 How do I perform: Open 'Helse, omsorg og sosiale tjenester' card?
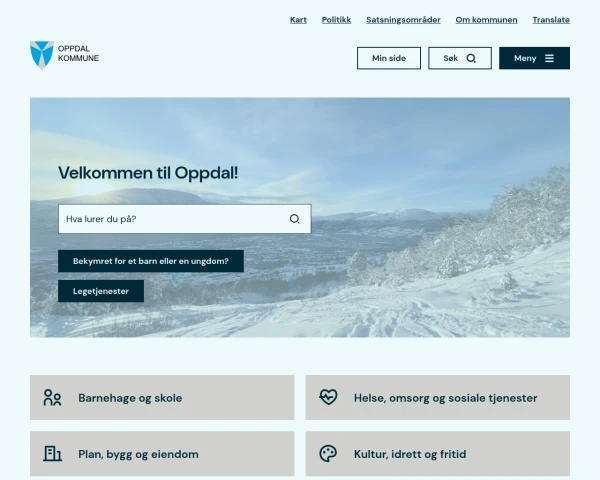(x=438, y=398)
